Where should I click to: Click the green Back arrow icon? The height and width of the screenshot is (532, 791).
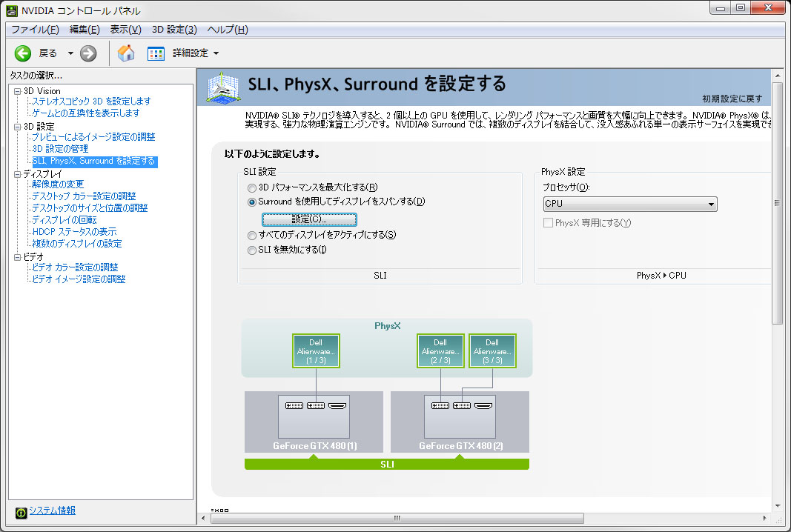(x=23, y=53)
